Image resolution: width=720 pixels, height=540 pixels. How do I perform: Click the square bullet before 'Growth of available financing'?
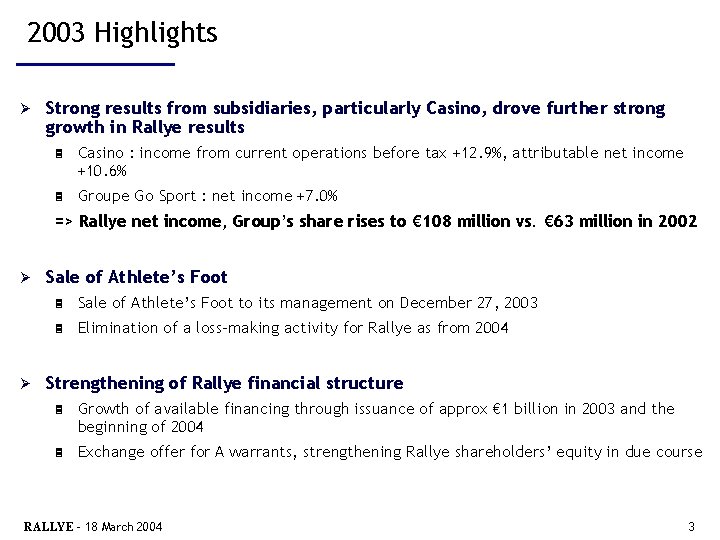[62, 410]
